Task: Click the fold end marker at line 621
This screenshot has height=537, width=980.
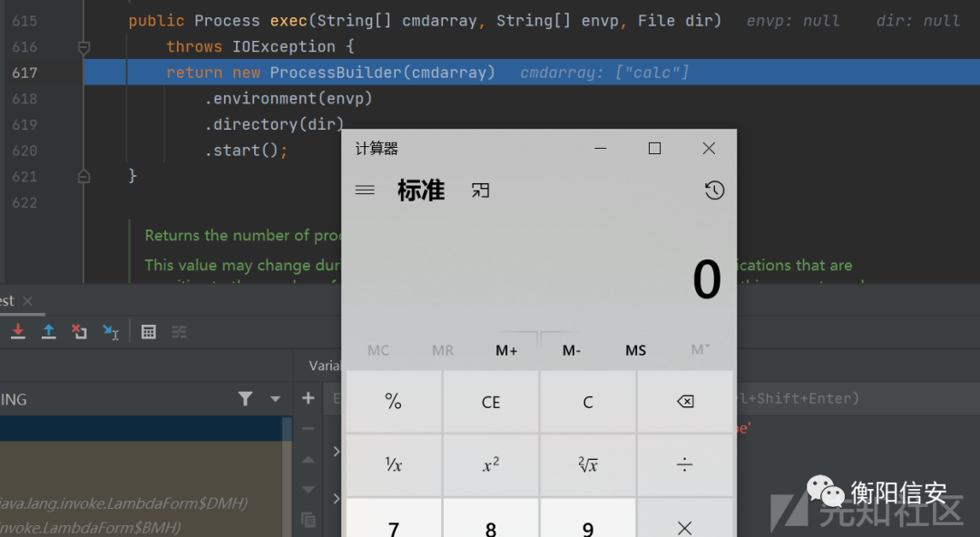Action: (83, 177)
